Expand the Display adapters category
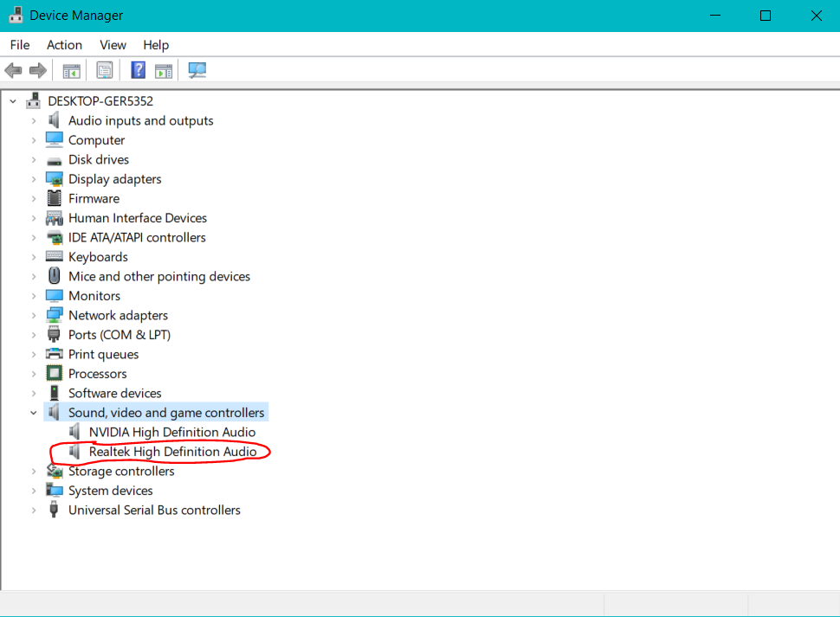840x617 pixels. coord(34,179)
